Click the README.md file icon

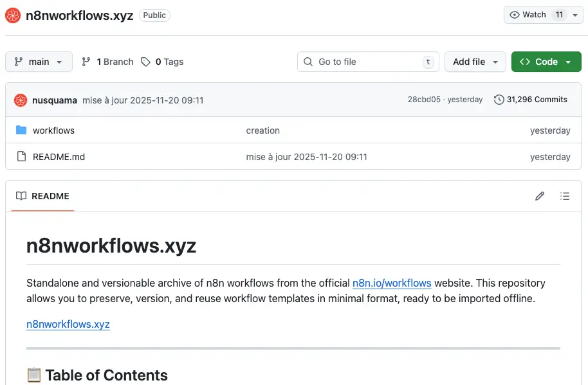pyautogui.click(x=21, y=157)
